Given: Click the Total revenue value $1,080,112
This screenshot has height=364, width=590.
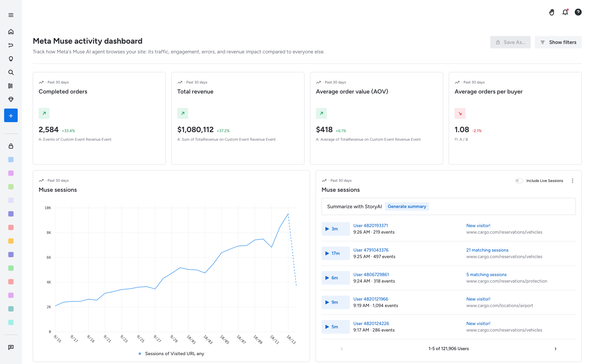Looking at the screenshot, I should point(195,129).
